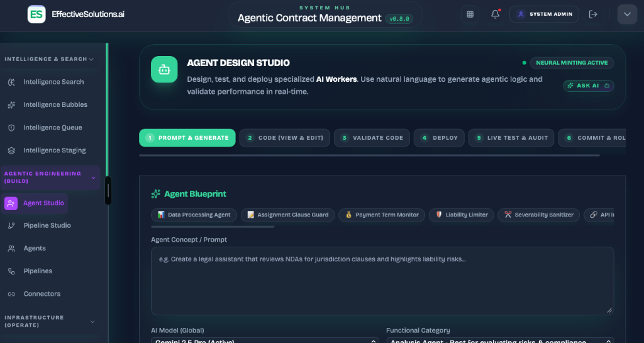Expand the top-right chevron dropdown
This screenshot has width=644, height=343.
pos(627,14)
